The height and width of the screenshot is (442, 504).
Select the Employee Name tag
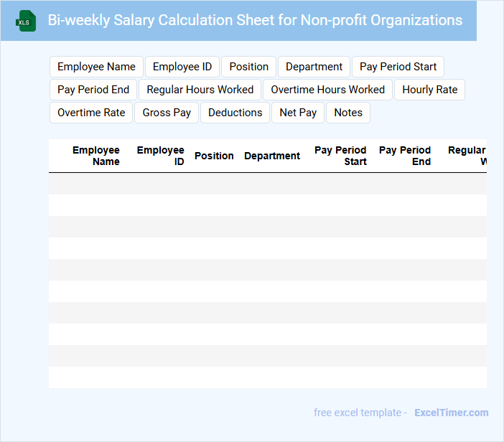click(96, 67)
